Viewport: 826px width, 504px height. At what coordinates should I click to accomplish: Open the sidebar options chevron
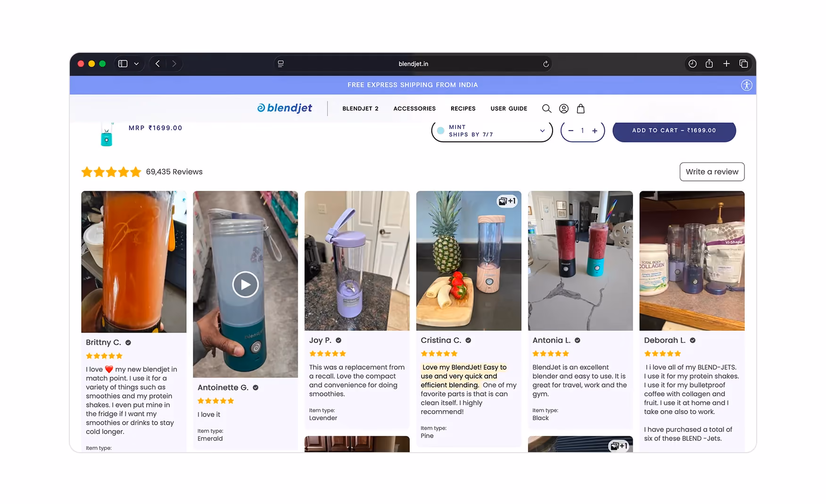tap(136, 64)
